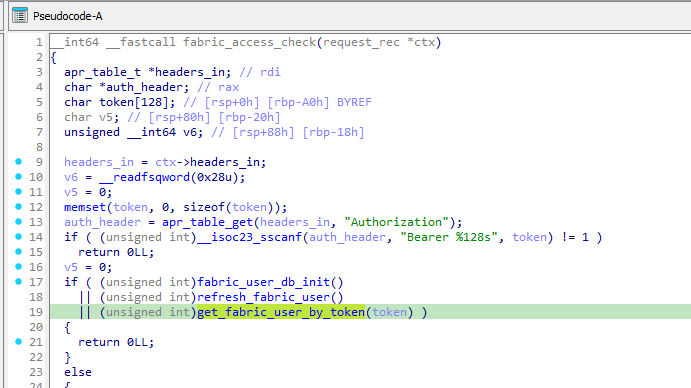Select line number 19 in gutter
This screenshot has width=691, height=388.
click(x=36, y=312)
